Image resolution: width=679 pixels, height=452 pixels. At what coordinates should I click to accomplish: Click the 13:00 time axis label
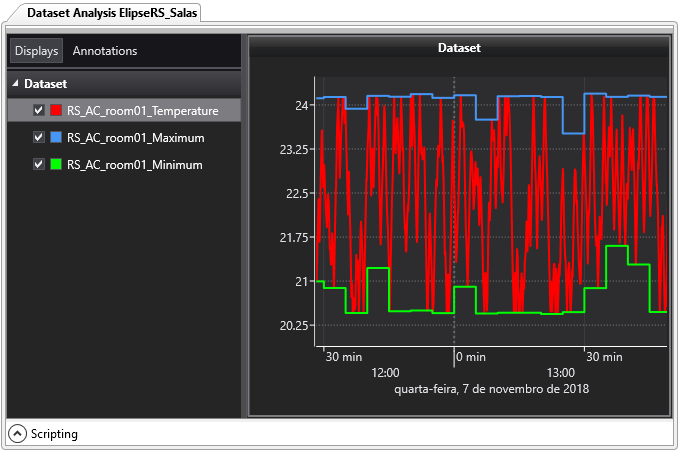[560, 372]
